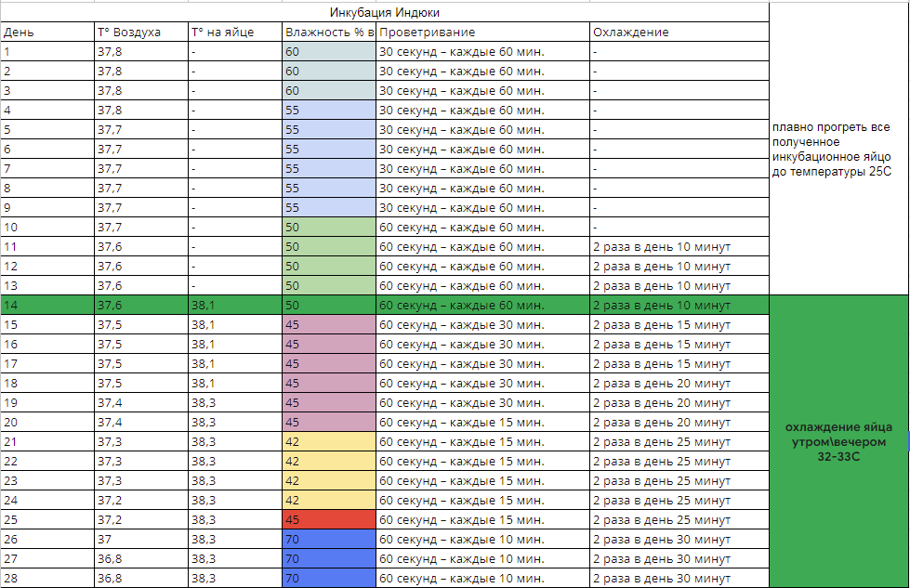Click ventilation '30 секунд' cell in day 1 row
Screen dimensions: 910x588
pos(482,52)
